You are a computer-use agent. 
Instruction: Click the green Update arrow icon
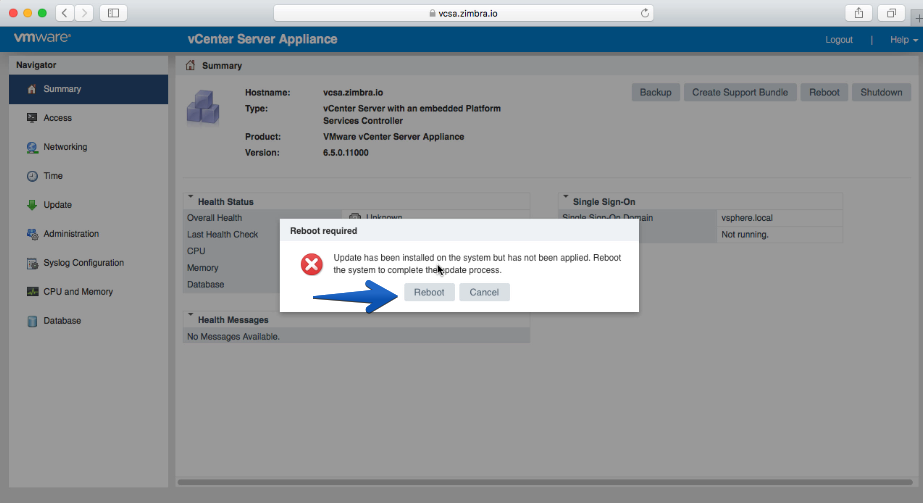pyautogui.click(x=32, y=205)
